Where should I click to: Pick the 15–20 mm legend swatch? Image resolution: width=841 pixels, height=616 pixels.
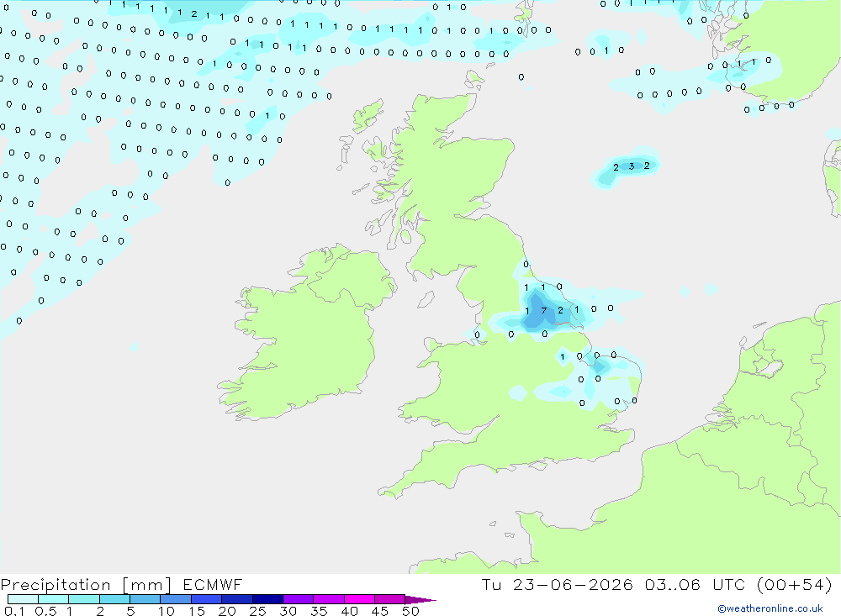coord(206,599)
